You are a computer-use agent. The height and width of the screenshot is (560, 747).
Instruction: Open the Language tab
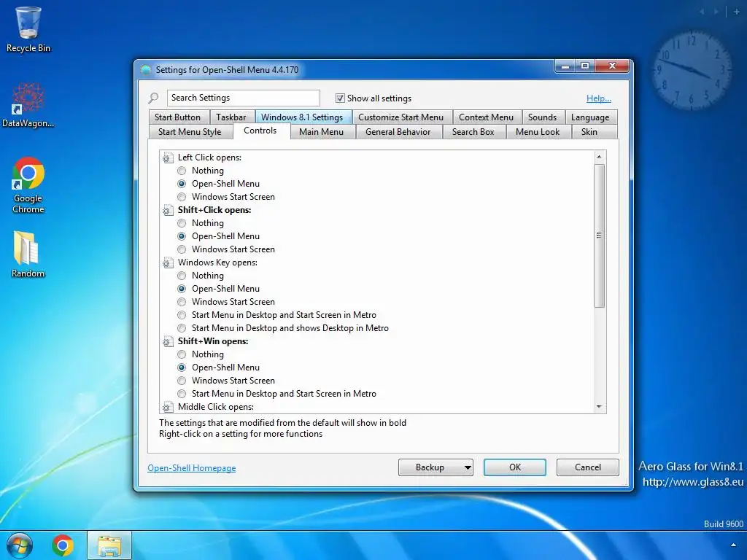pyautogui.click(x=590, y=117)
